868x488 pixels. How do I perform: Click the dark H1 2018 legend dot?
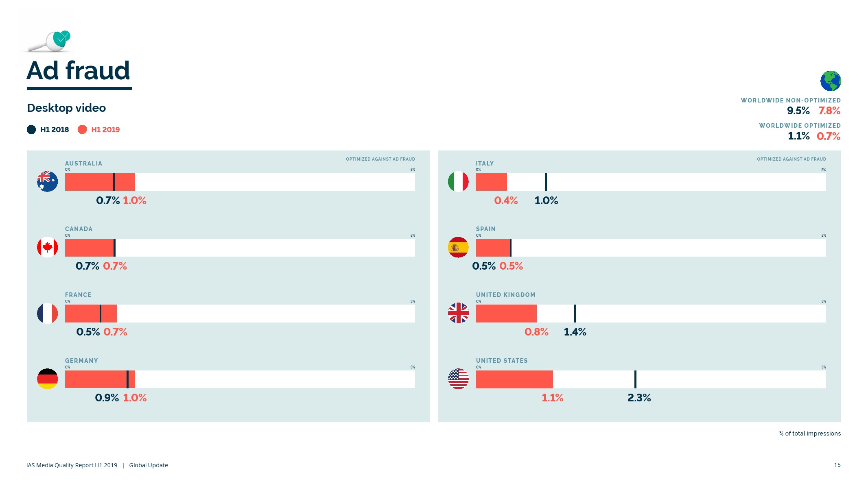click(31, 130)
